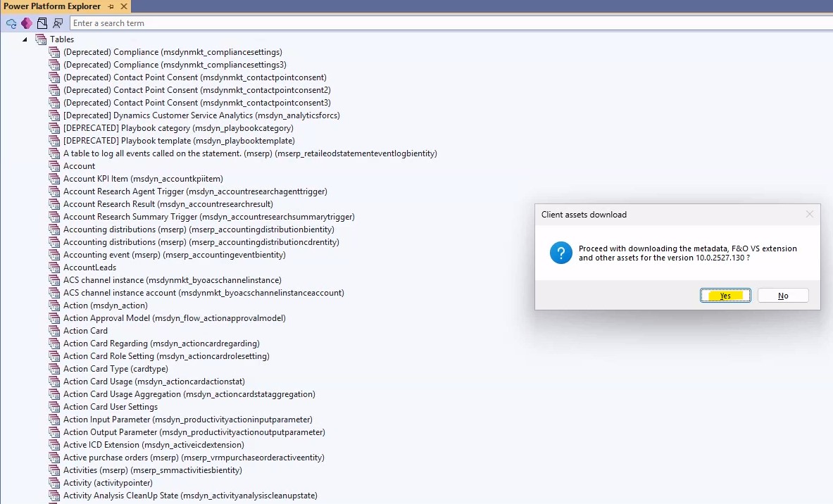Click the table icon beside AccountLeads

pyautogui.click(x=54, y=267)
